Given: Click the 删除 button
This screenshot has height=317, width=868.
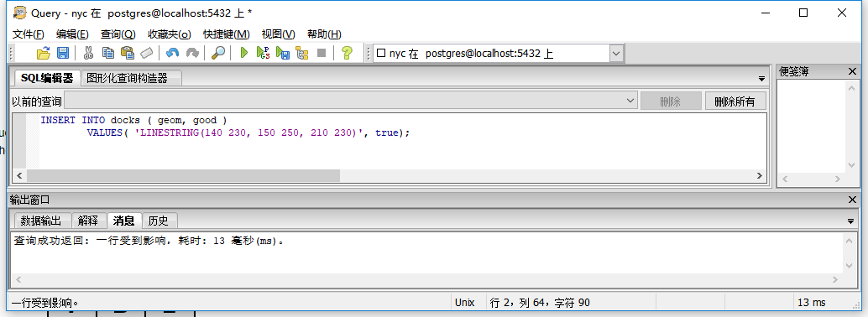Looking at the screenshot, I should [671, 101].
